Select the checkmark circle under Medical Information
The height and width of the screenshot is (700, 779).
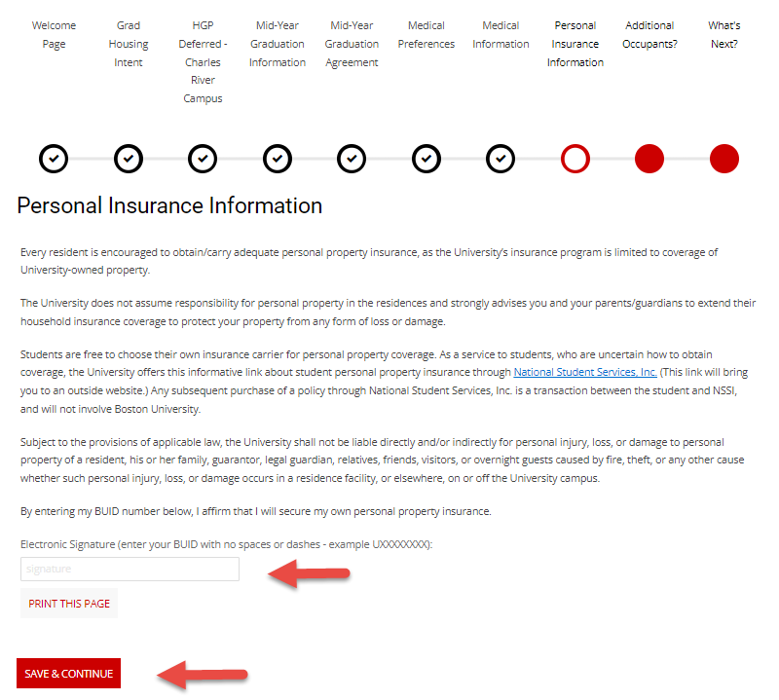501,158
